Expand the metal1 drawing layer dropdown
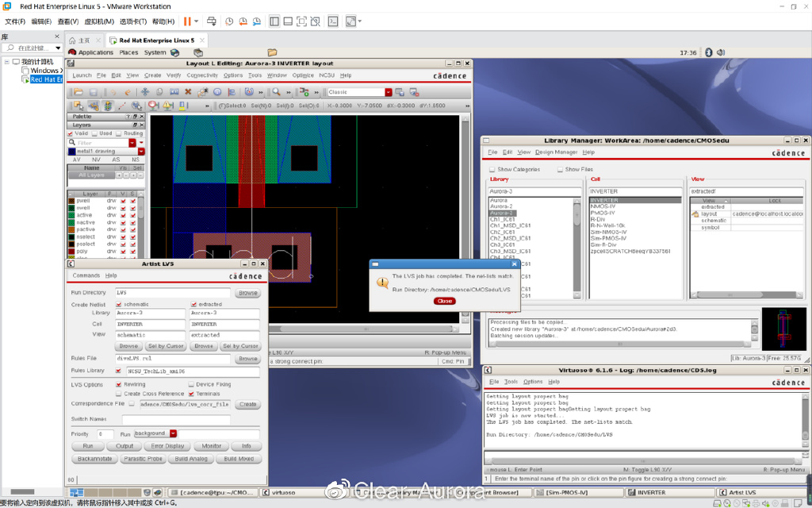This screenshot has width=812, height=508. (x=141, y=151)
